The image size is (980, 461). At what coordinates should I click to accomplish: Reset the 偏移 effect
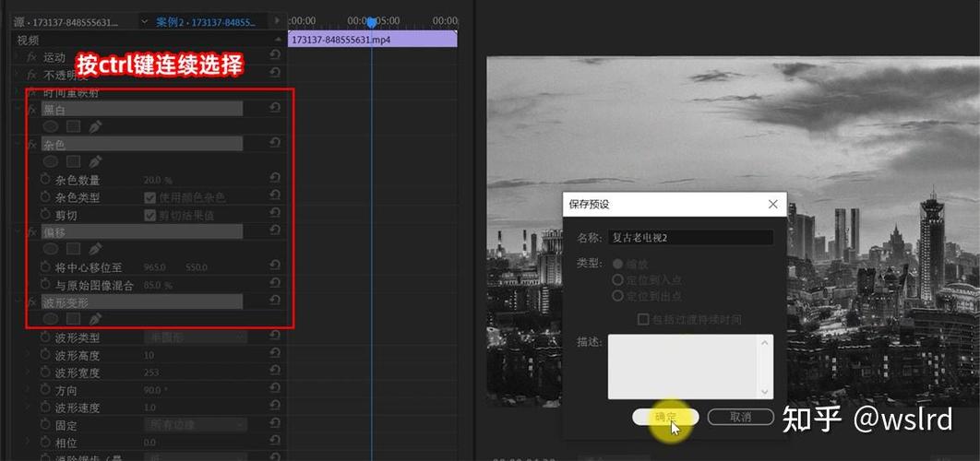(x=275, y=230)
